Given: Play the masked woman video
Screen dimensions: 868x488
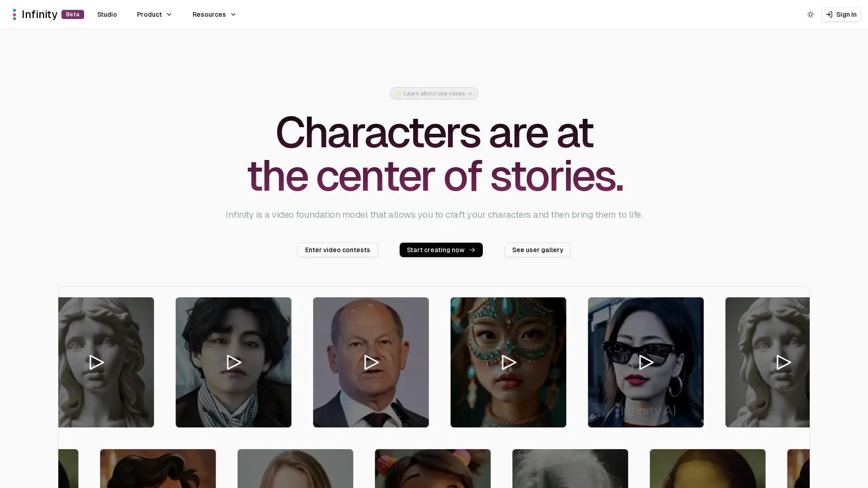Looking at the screenshot, I should 509,362.
